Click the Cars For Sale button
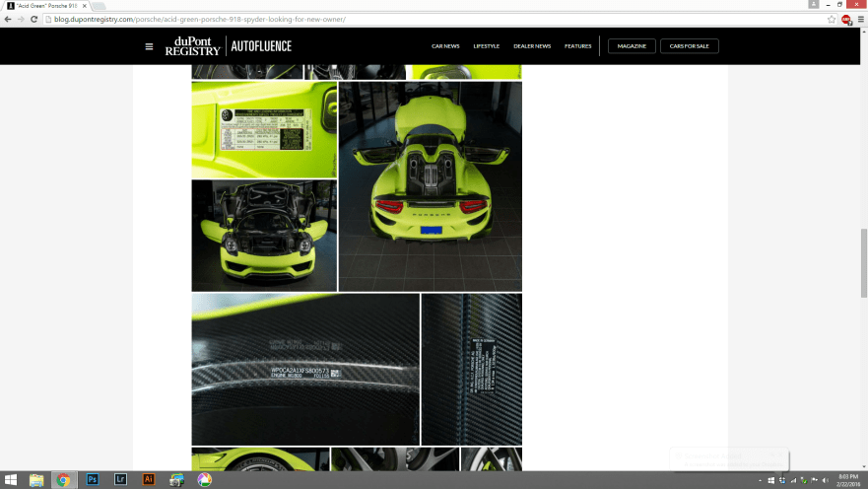The width and height of the screenshot is (868, 489). [x=689, y=46]
